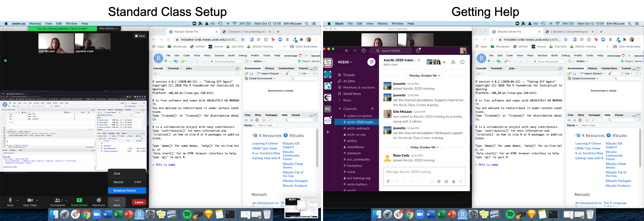The width and height of the screenshot is (644, 221).
Task: Choose Breakout Rooms in the Zoom menu
Action: point(127,190)
